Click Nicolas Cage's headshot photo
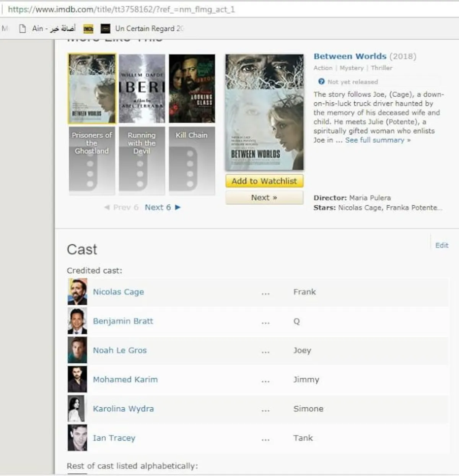The height and width of the screenshot is (476, 459). pos(77,292)
